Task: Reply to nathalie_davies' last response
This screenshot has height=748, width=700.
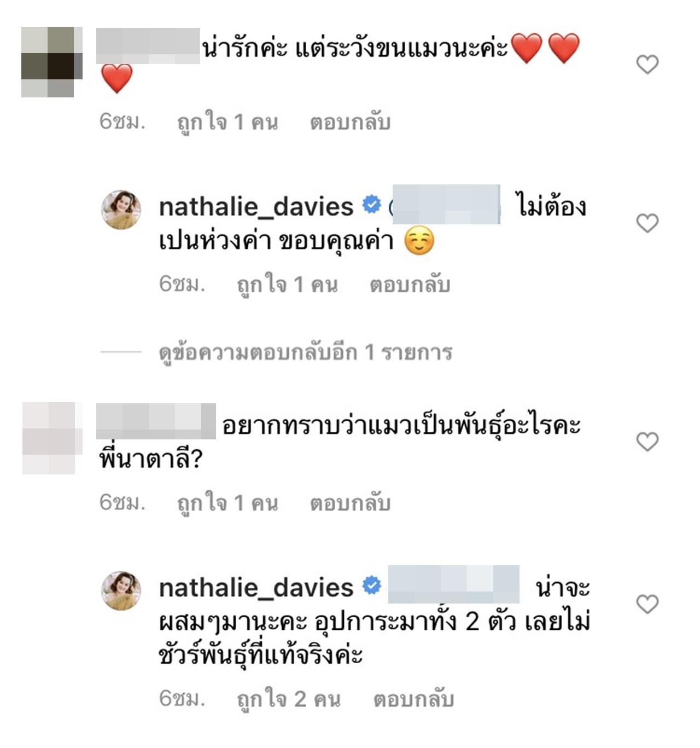Action: pyautogui.click(x=413, y=699)
